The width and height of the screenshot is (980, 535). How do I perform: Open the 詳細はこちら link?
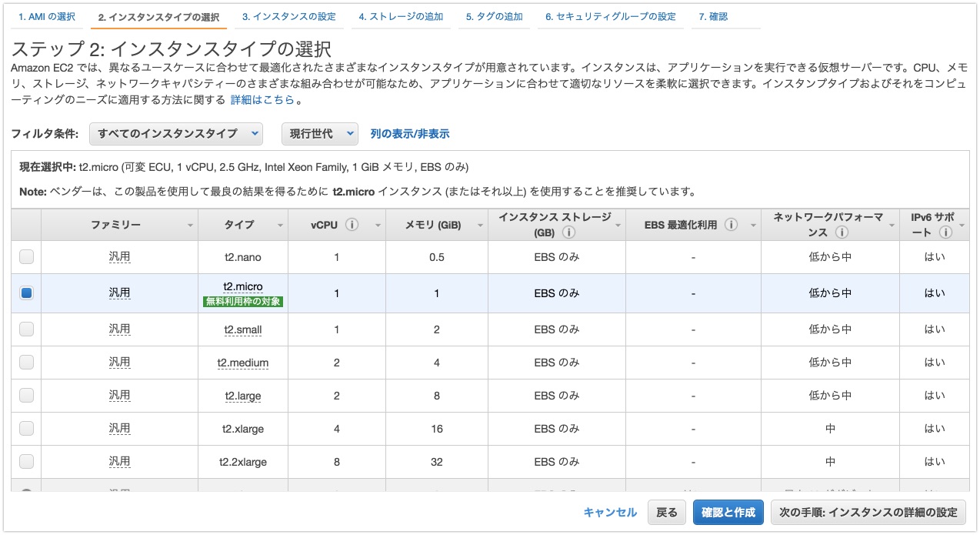coord(262,100)
